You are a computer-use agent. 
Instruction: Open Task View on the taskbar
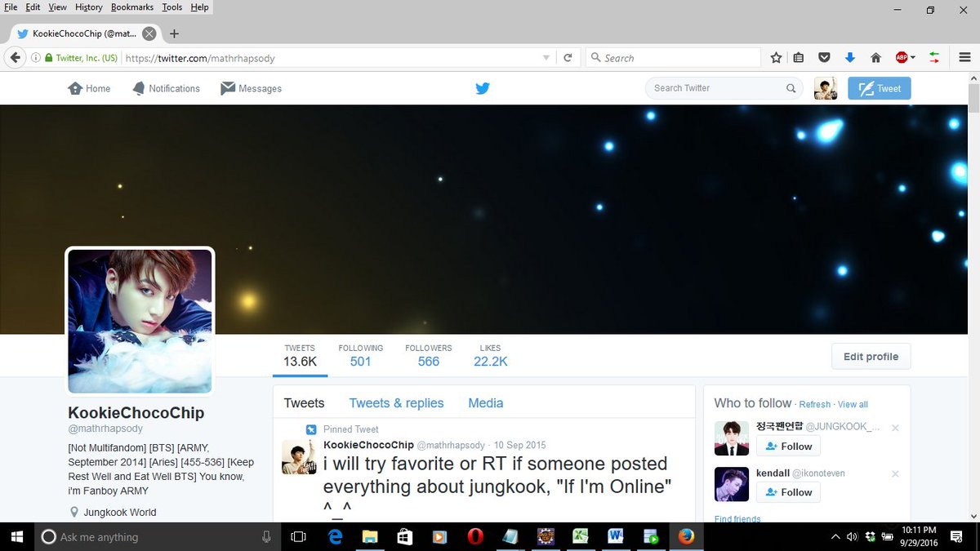click(x=299, y=536)
